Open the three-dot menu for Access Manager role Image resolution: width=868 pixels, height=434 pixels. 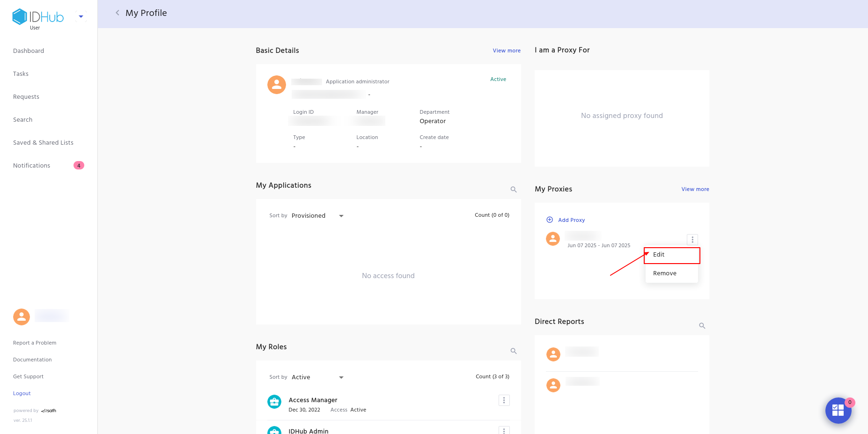tap(504, 400)
